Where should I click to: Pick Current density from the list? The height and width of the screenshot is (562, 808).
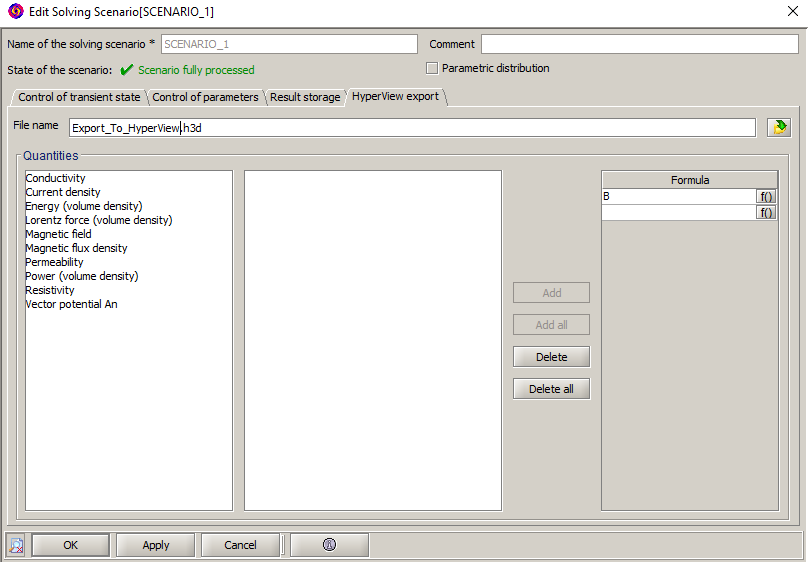(x=63, y=192)
